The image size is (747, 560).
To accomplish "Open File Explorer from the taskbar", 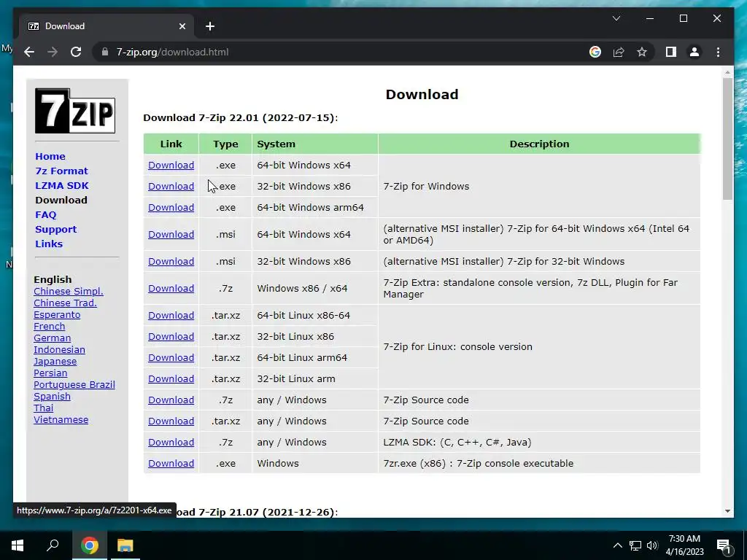I will (125, 545).
